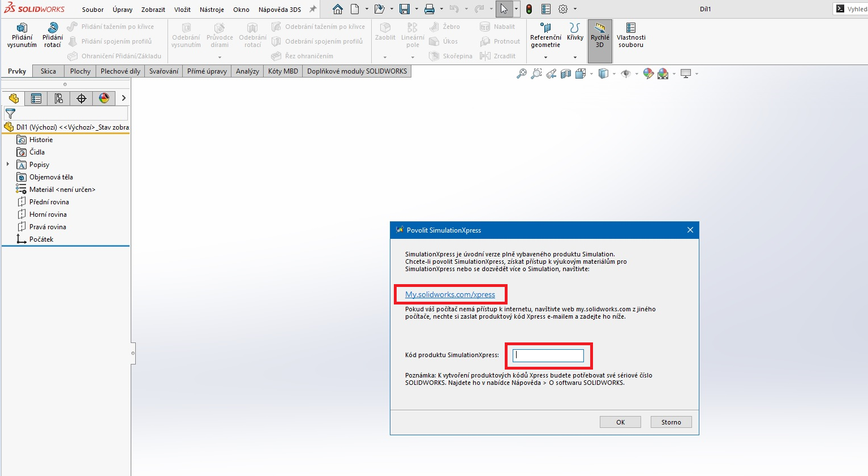This screenshot has height=476, width=868.
Task: Click the Select arrow cursor tool
Action: [504, 9]
